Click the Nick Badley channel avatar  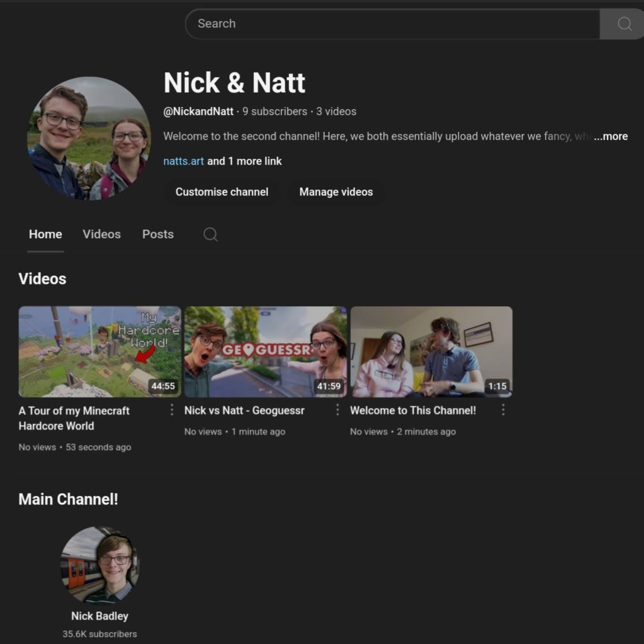coord(100,565)
